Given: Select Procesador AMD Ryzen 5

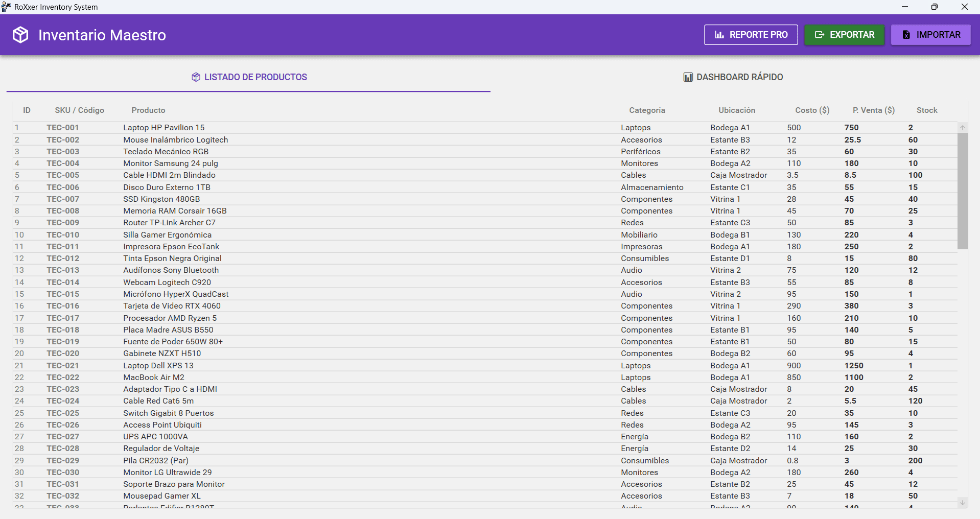Looking at the screenshot, I should click(x=170, y=318).
